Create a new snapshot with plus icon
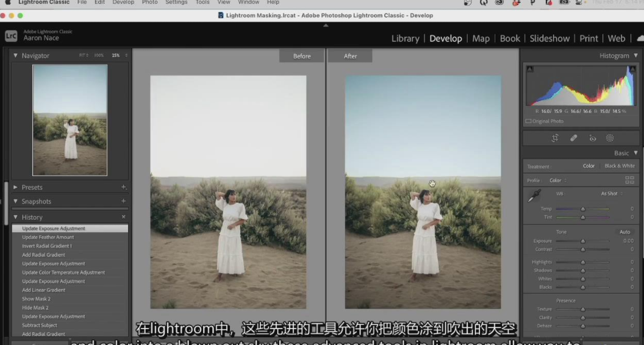This screenshot has width=644, height=345. click(123, 201)
